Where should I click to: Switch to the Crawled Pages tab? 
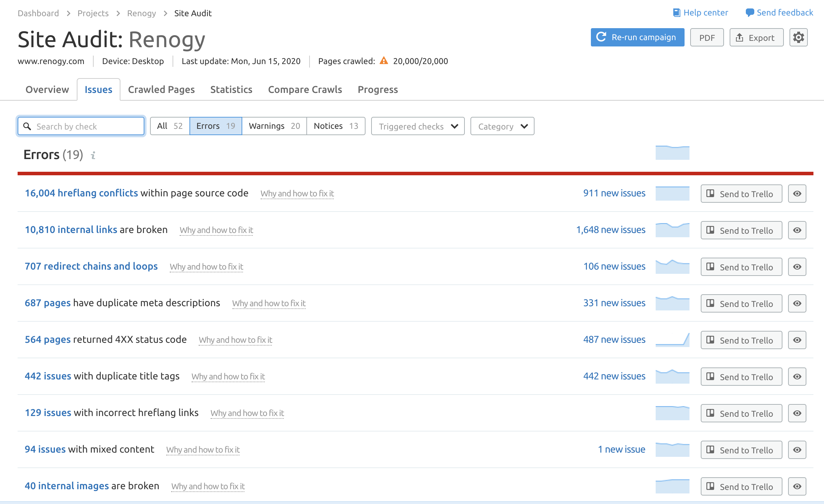click(161, 90)
